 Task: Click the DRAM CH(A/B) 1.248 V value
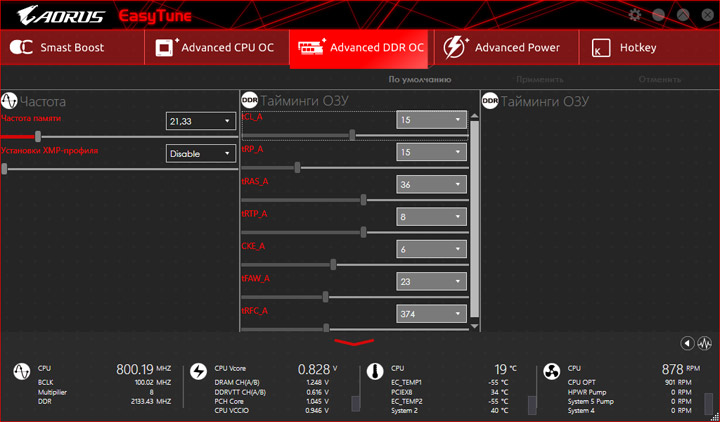pyautogui.click(x=318, y=382)
